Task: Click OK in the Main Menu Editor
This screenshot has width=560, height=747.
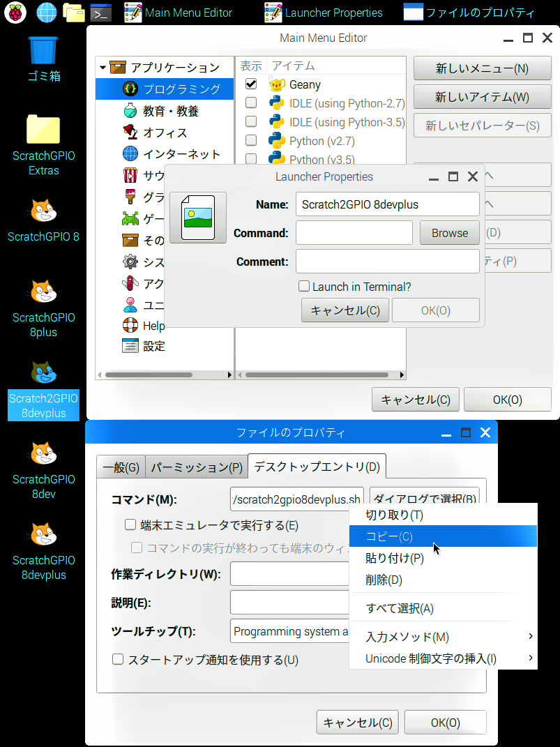Action: (508, 399)
